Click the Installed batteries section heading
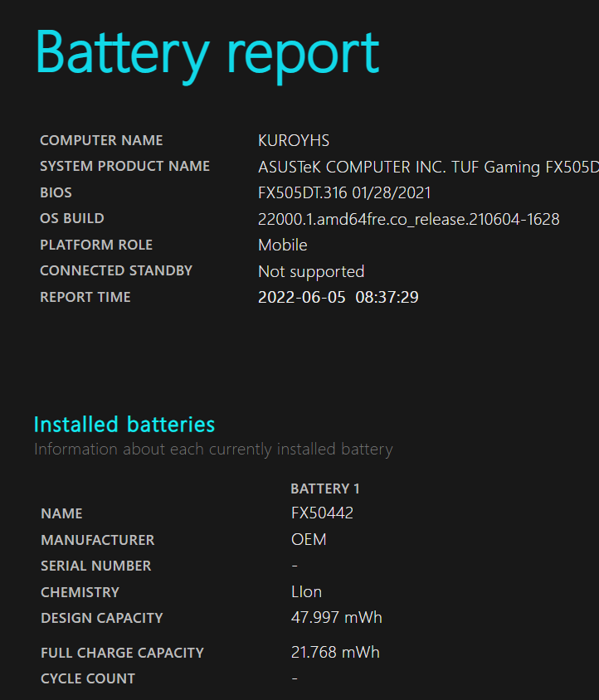 click(124, 425)
